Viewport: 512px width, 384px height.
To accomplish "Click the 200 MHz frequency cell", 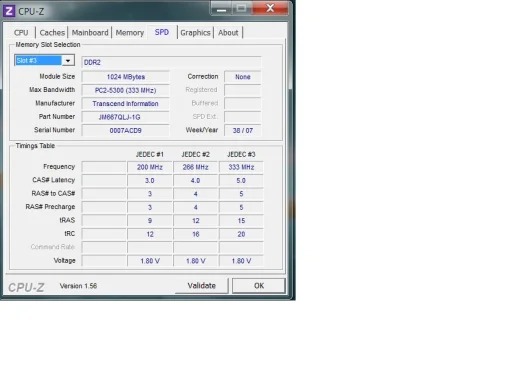I will coord(150,167).
